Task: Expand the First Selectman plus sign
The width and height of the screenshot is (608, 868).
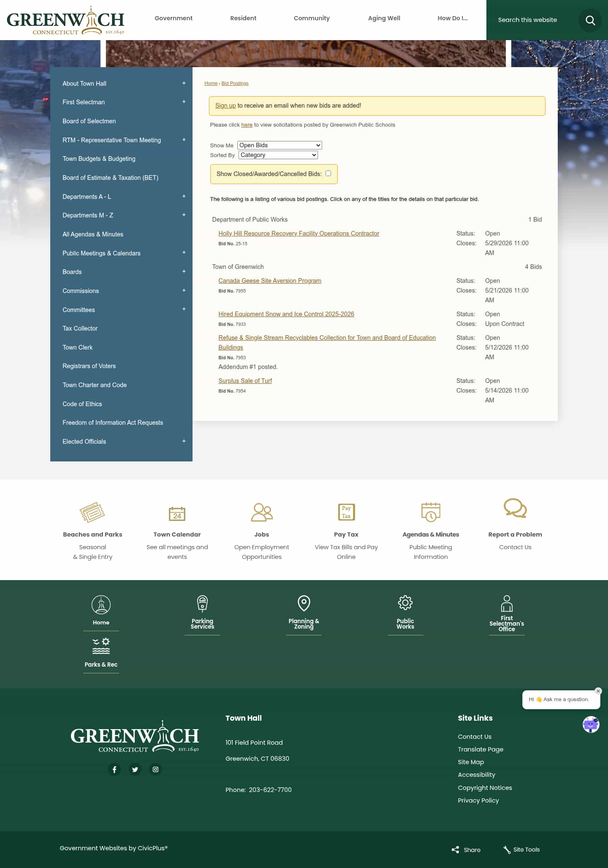Action: tap(184, 102)
